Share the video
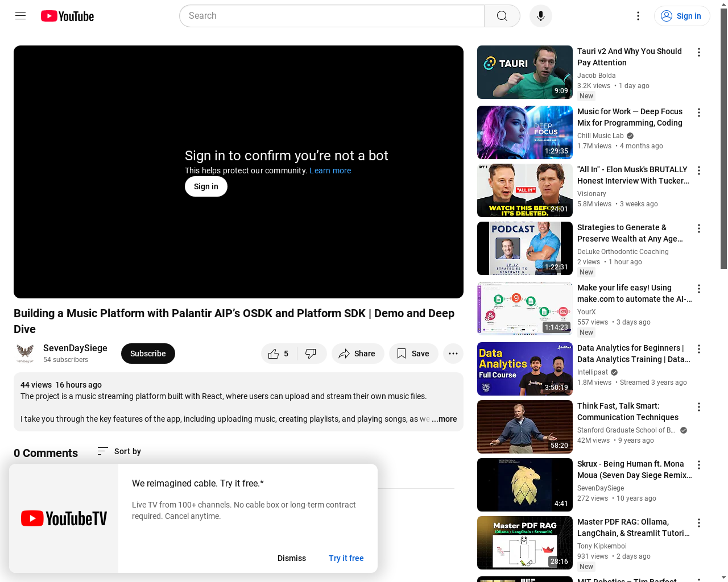This screenshot has height=582, width=728. (358, 354)
